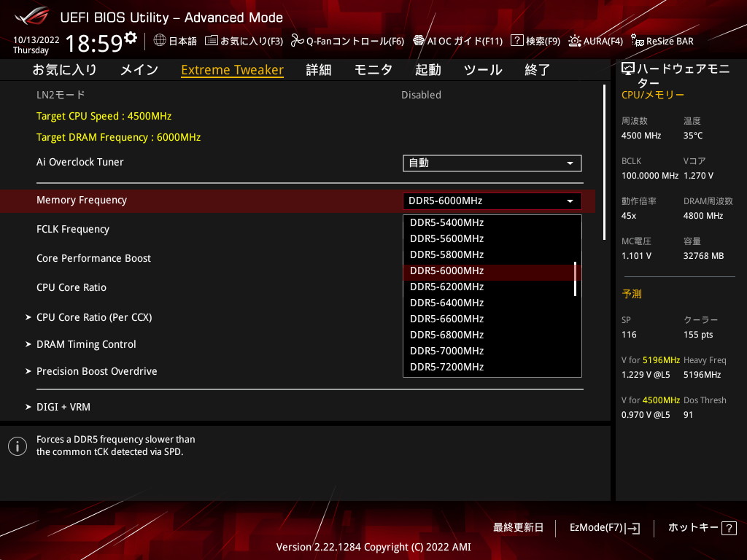The width and height of the screenshot is (747, 560).
Task: Open clock settings gear icon
Action: point(131,38)
